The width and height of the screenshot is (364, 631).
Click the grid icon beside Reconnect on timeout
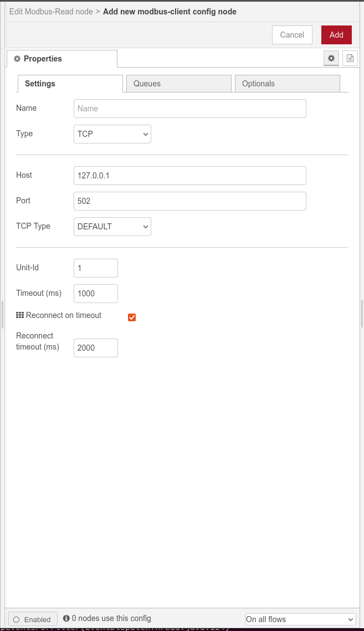coord(20,315)
